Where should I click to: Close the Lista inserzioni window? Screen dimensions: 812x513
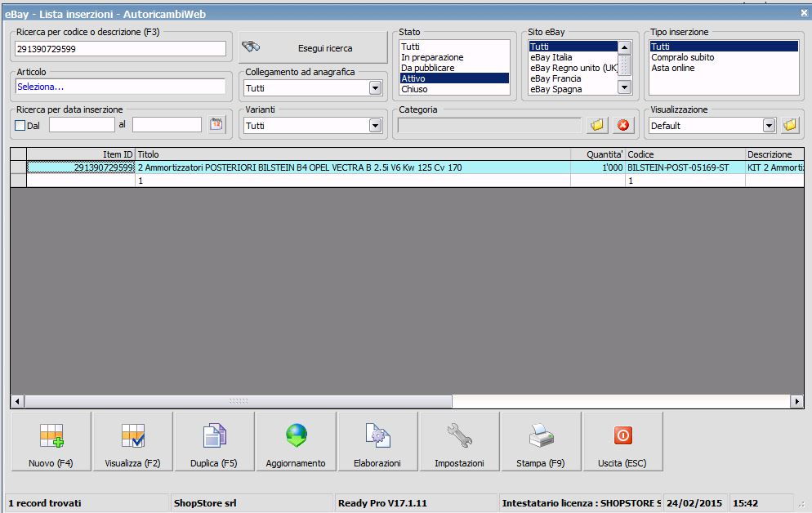pyautogui.click(x=804, y=13)
